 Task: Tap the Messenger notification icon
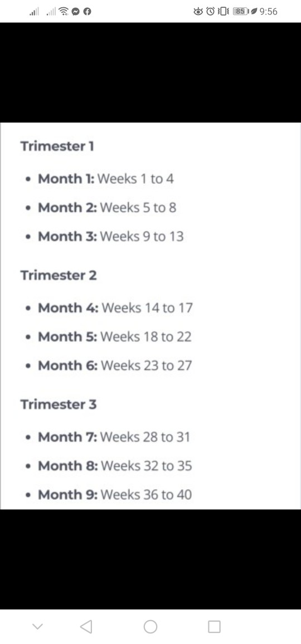pos(75,12)
